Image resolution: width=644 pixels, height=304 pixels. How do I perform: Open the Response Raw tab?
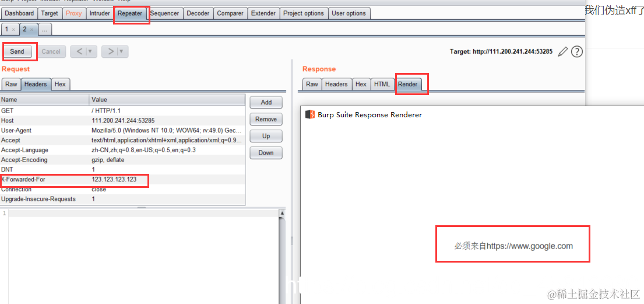[x=312, y=84]
